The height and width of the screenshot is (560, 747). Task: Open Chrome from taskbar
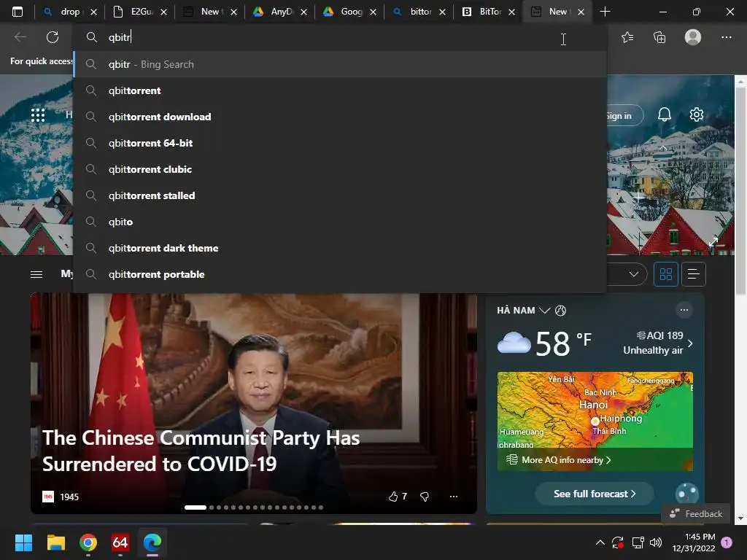(x=88, y=542)
